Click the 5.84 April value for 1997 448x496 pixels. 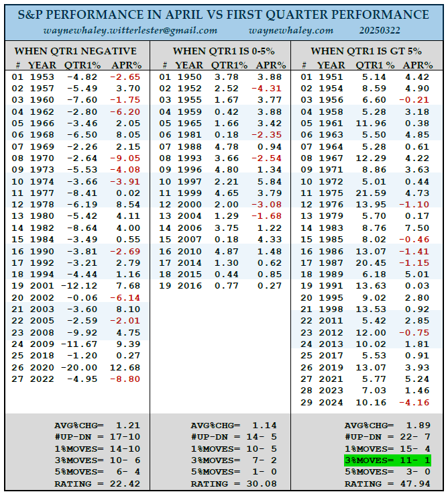tap(270, 182)
